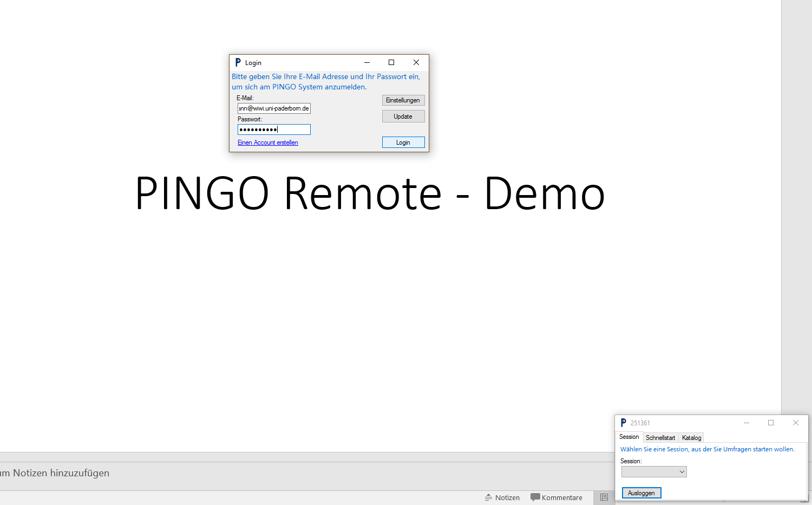Switch to normal view via status bar icon

coord(604,497)
